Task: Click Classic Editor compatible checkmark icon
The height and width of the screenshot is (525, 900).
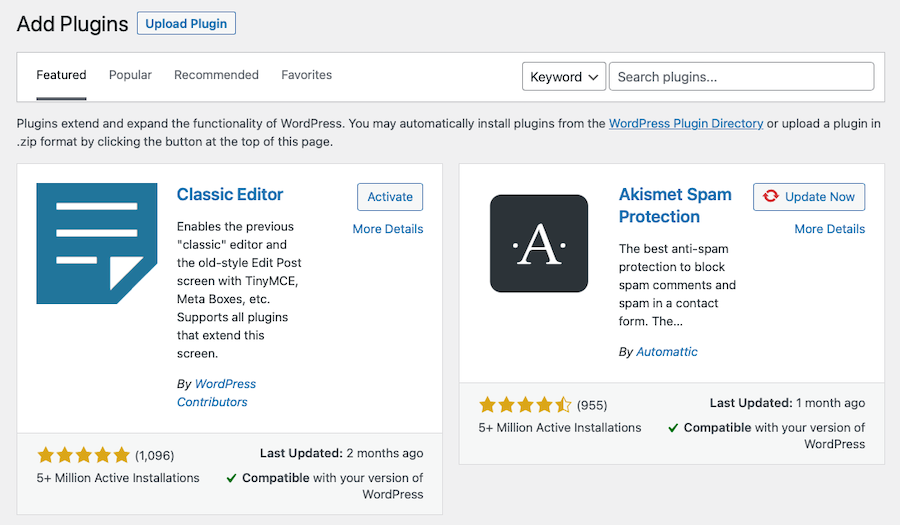Action: pyautogui.click(x=231, y=478)
